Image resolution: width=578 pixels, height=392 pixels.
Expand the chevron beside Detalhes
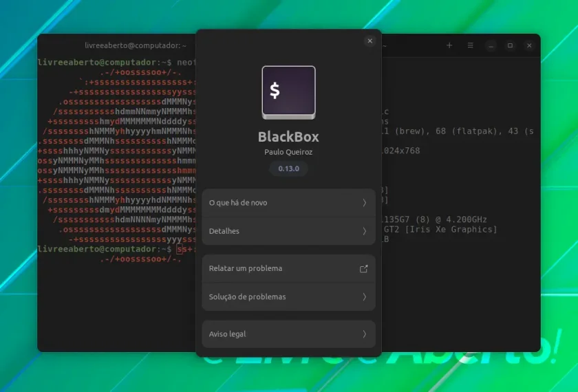[364, 231]
